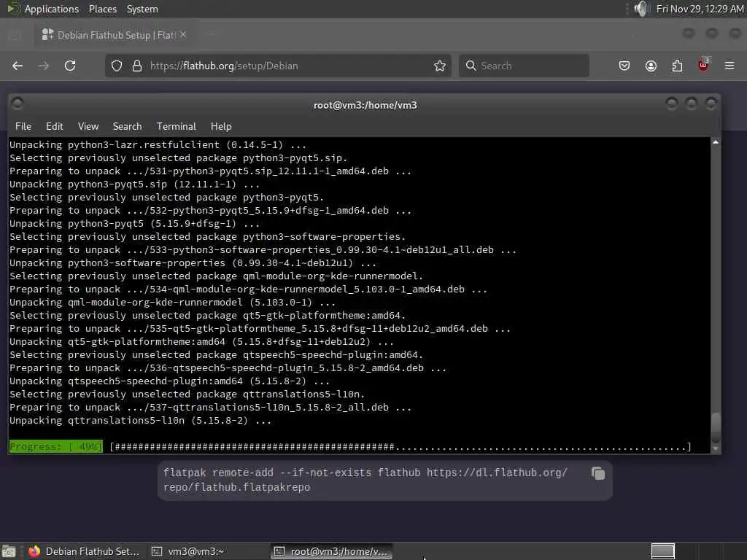
Task: Open the extensions puzzle icon
Action: 677,66
